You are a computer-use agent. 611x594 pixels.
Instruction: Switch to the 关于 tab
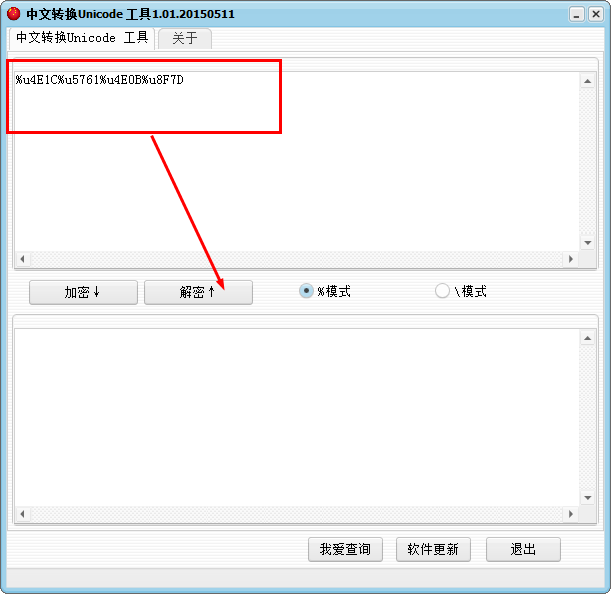pyautogui.click(x=185, y=38)
